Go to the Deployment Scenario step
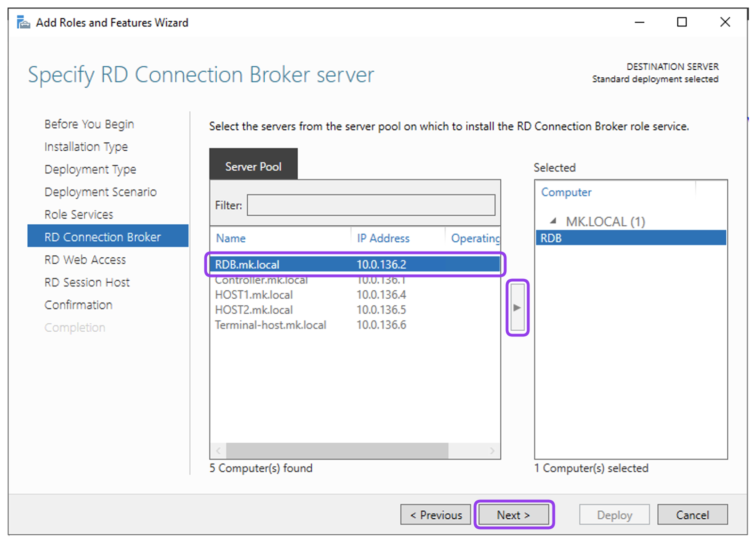Screen dimensions: 756x547 point(100,192)
